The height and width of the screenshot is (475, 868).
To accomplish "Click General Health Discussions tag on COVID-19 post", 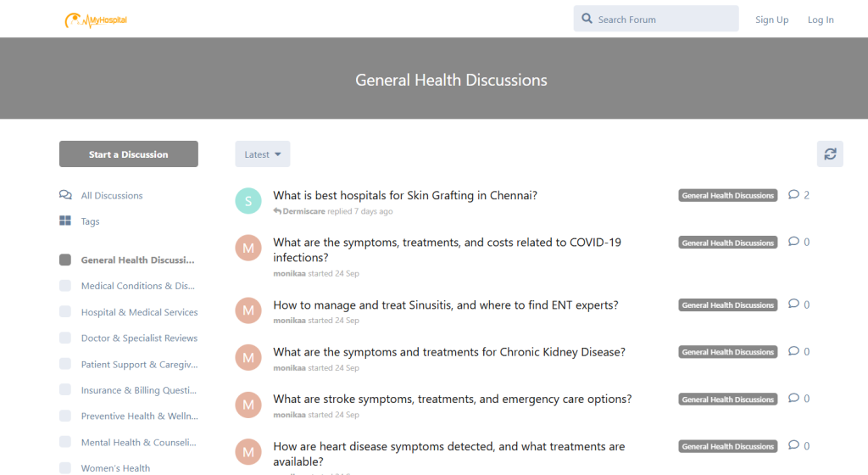I will 728,243.
